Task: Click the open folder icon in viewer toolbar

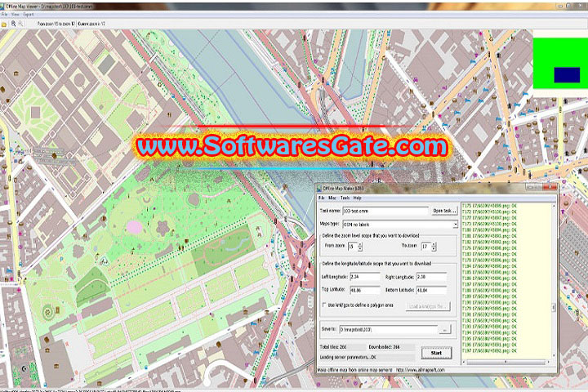Action: coord(4,24)
